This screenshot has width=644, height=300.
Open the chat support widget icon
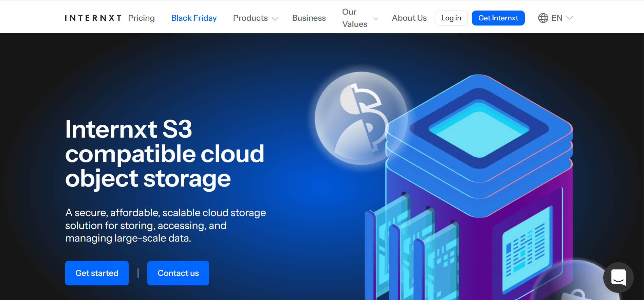(x=618, y=278)
